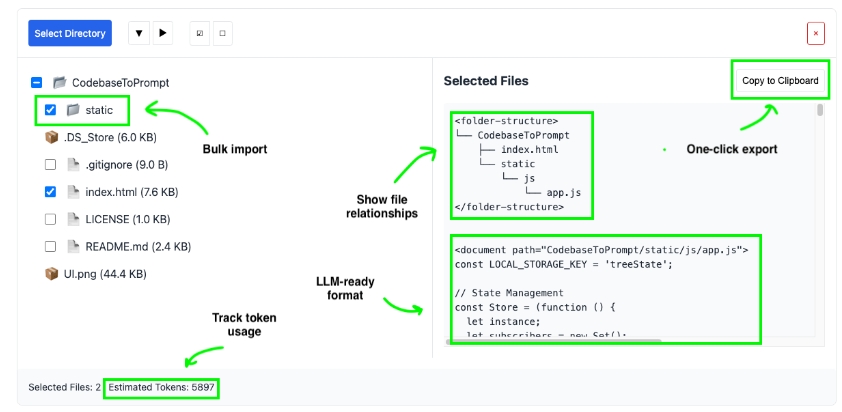Check the README.md checkbox
This screenshot has width=842, height=412.
[x=50, y=246]
